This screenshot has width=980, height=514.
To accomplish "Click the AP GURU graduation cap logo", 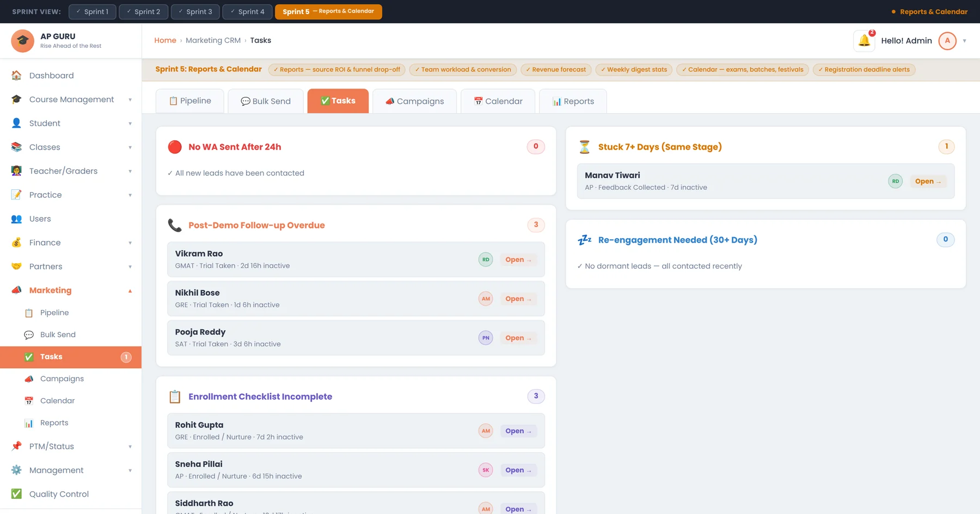I will pyautogui.click(x=23, y=41).
